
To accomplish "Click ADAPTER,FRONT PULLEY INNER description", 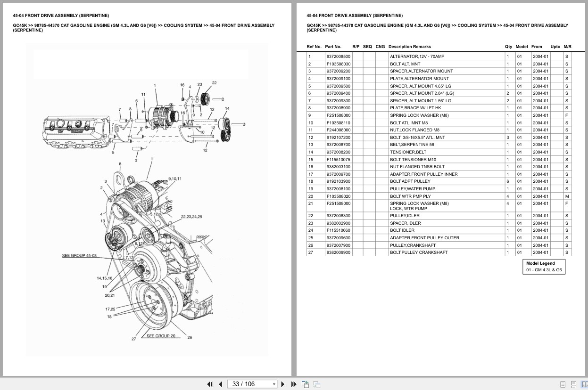I will (x=423, y=174).
